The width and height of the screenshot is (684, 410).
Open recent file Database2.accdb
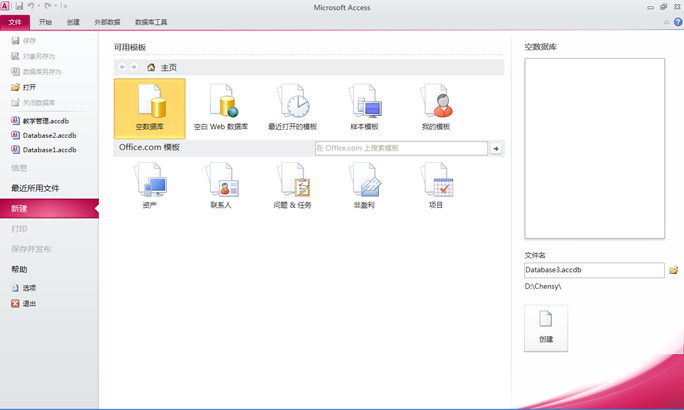[x=44, y=135]
